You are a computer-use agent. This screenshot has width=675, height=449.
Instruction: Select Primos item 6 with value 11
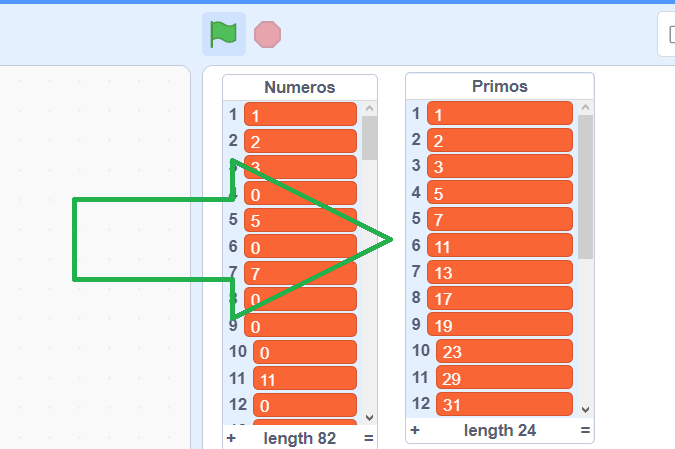click(500, 245)
